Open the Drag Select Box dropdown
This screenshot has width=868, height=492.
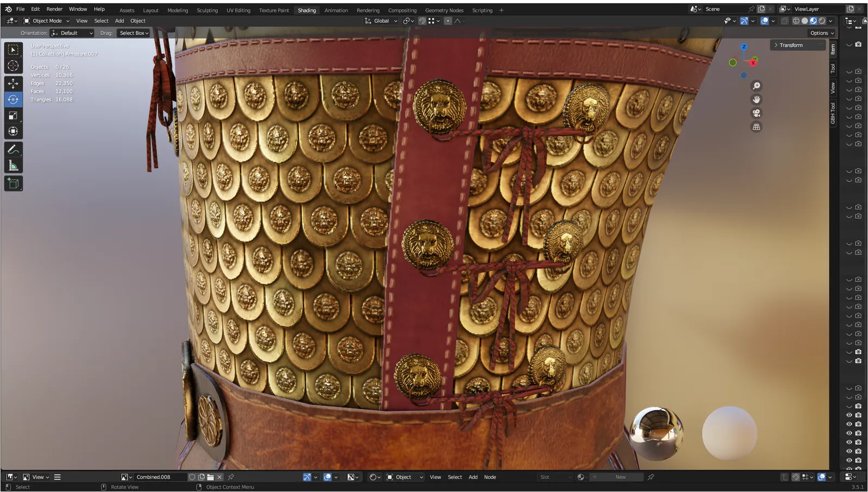pyautogui.click(x=134, y=33)
